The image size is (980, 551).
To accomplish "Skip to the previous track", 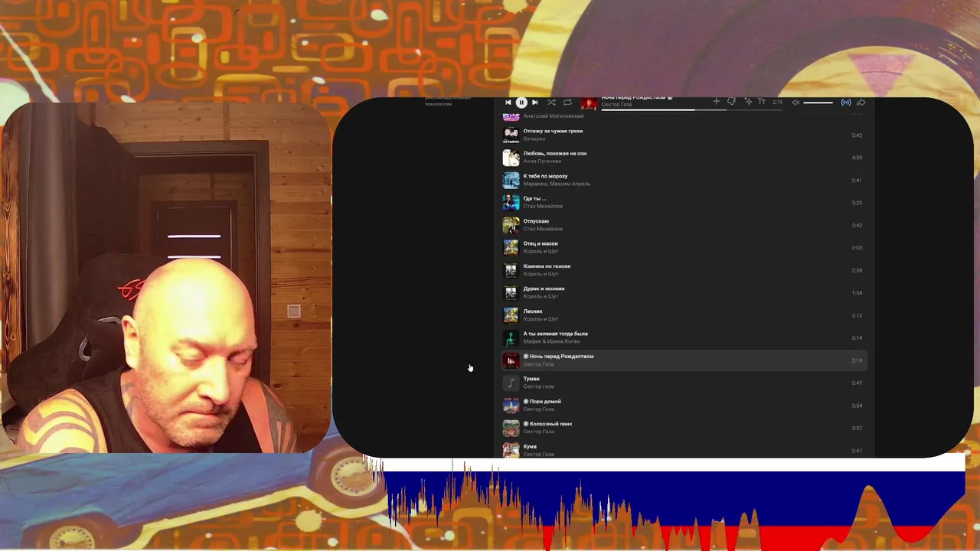I will tap(508, 103).
